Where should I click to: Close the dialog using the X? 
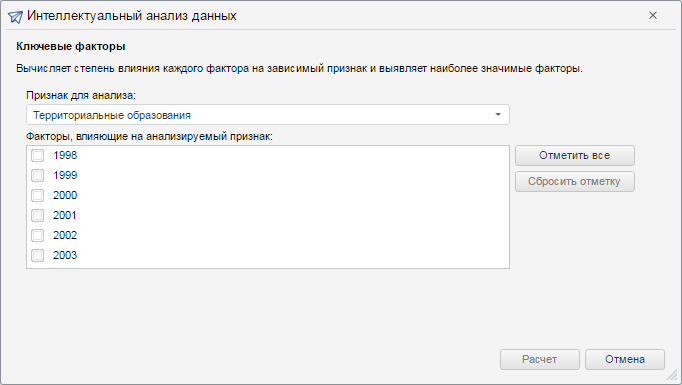(653, 16)
